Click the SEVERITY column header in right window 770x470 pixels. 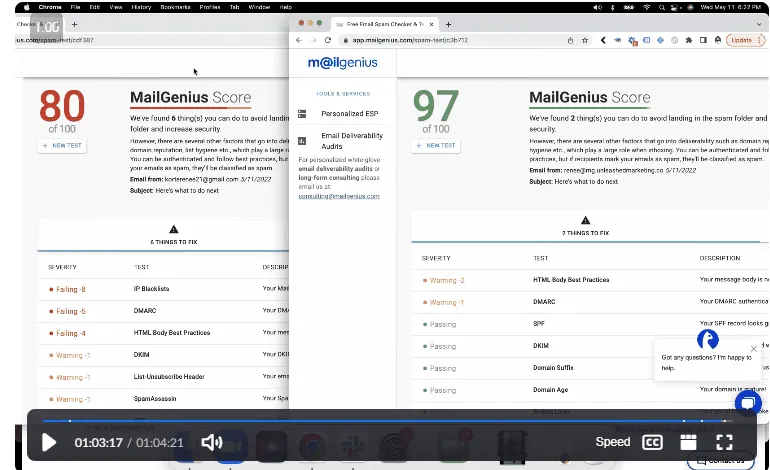click(436, 258)
